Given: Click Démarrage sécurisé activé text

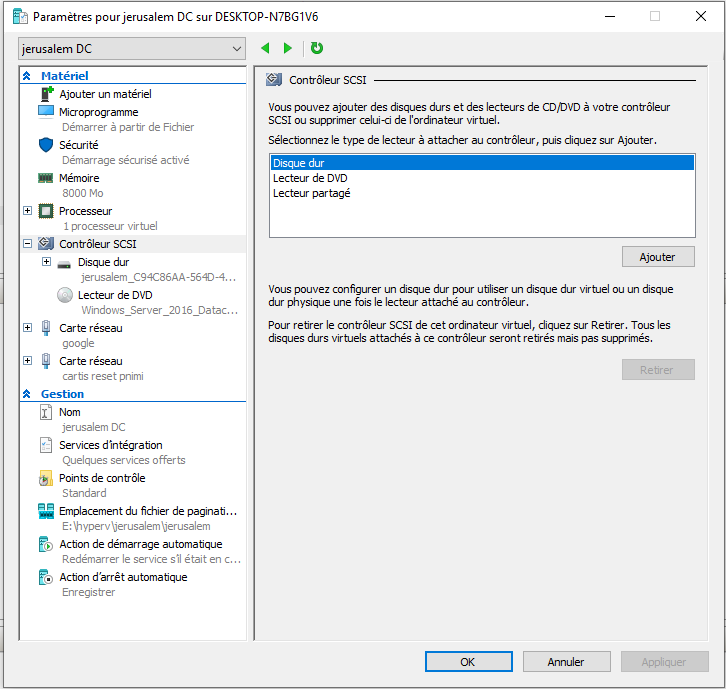Looking at the screenshot, I should (x=126, y=160).
